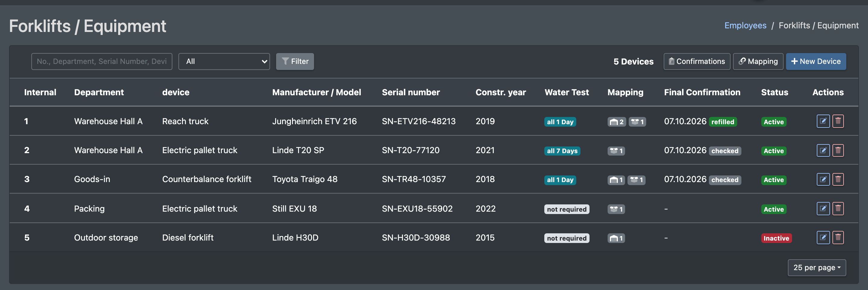
Task: Click the 'Outdoor storage' department cell
Action: (x=106, y=237)
